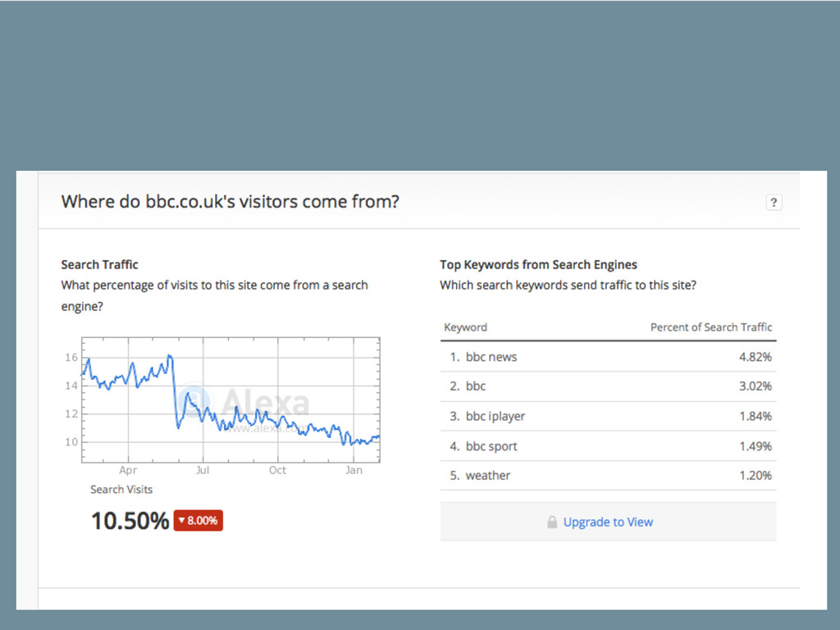
Task: Select the 'bbc sport' keyword row
Action: tap(608, 446)
